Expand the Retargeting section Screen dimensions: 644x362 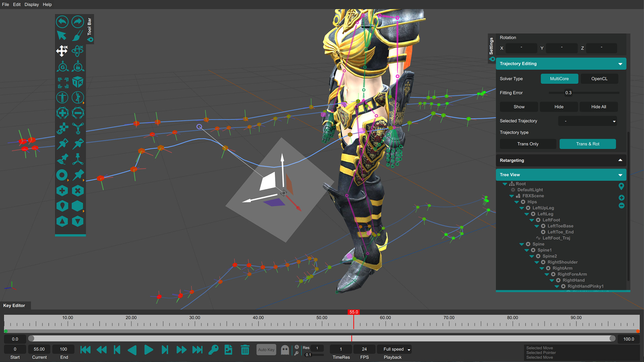(x=620, y=160)
